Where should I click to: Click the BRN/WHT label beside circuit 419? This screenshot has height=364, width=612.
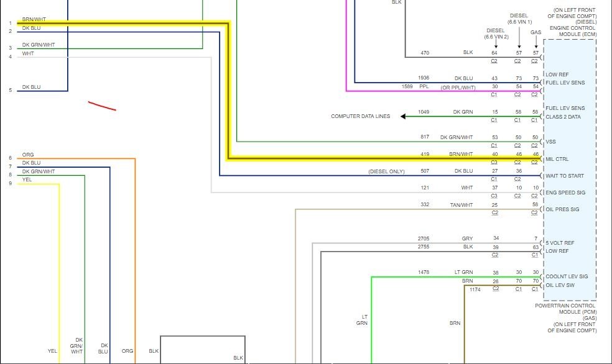tap(461, 154)
